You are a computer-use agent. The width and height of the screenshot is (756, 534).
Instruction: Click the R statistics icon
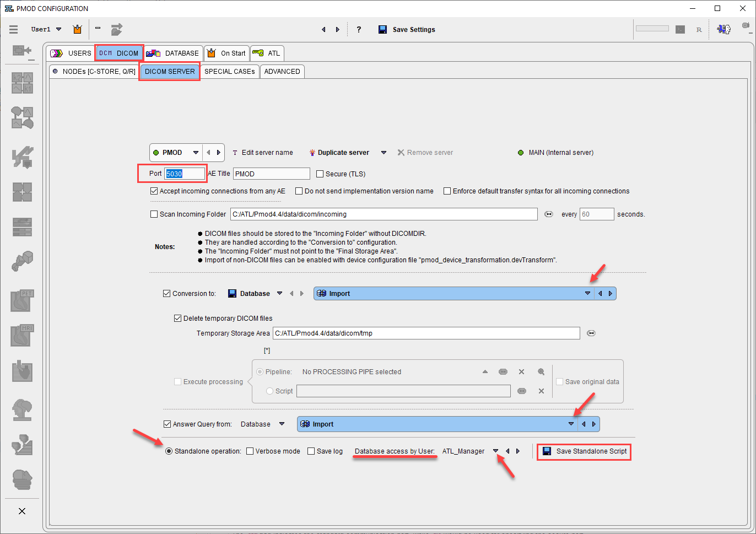pos(699,30)
